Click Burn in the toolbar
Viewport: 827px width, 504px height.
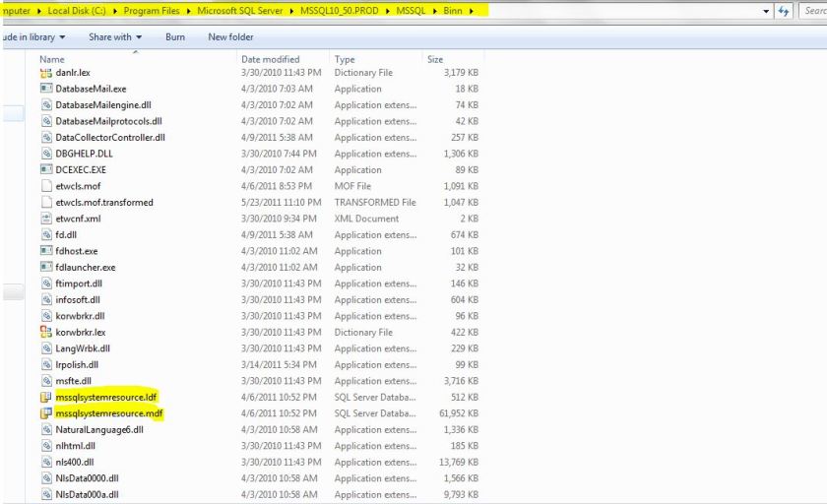pyautogui.click(x=174, y=37)
